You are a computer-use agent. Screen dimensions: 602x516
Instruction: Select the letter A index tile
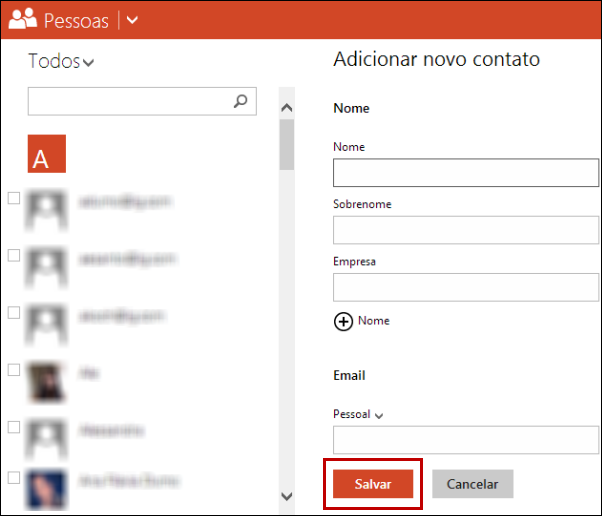point(47,153)
